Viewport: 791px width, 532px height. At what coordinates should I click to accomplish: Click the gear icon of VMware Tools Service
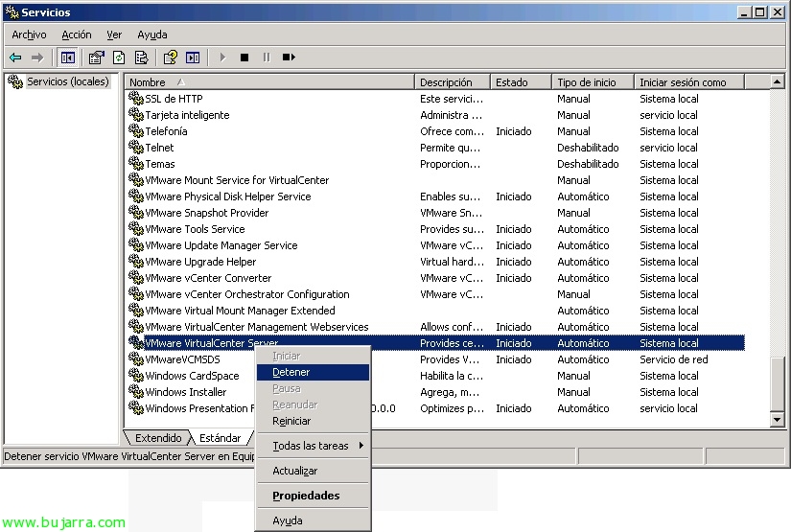tap(136, 228)
